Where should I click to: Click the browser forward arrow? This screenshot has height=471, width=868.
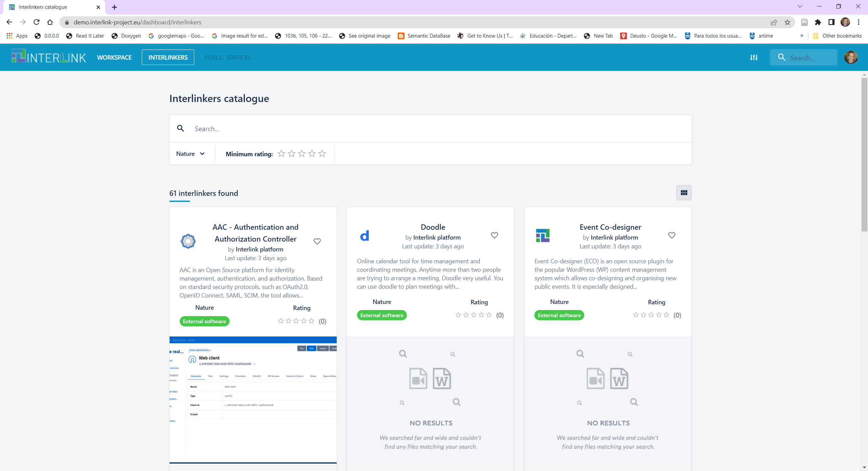click(23, 22)
